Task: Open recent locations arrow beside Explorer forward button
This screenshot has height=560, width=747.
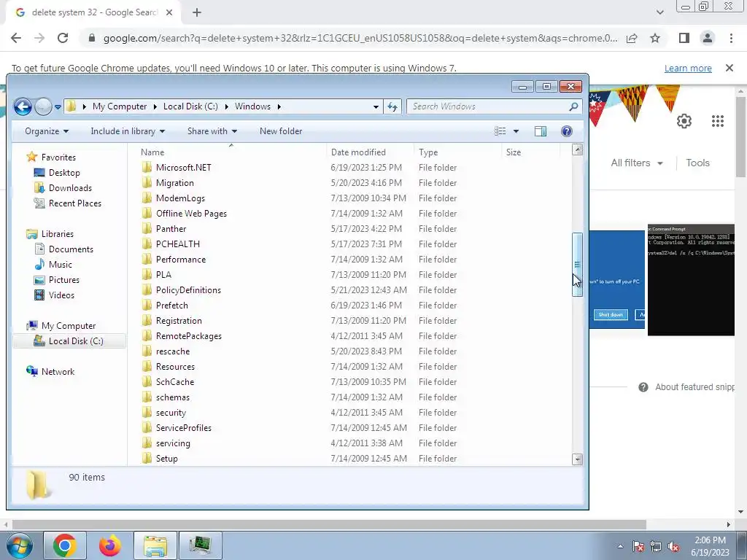Action: pos(58,107)
